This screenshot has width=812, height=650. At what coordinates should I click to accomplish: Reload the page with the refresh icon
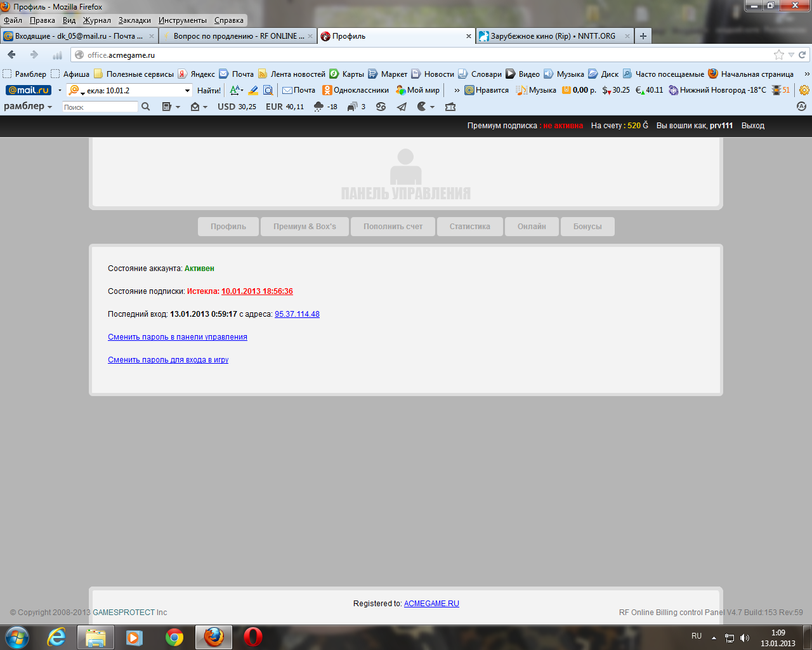coord(802,55)
